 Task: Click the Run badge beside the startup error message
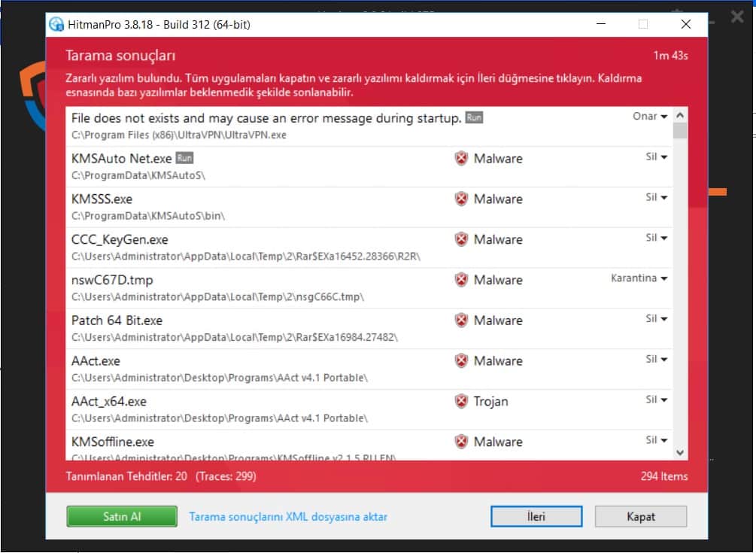474,117
